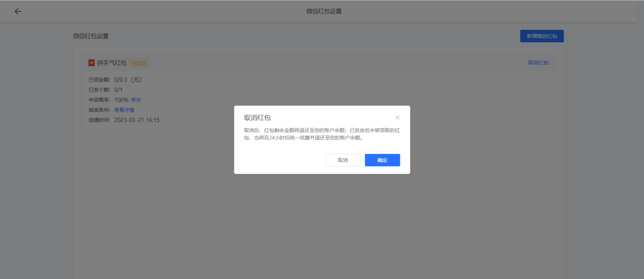
Task: Click the dialog message about refunded balance
Action: [322, 133]
